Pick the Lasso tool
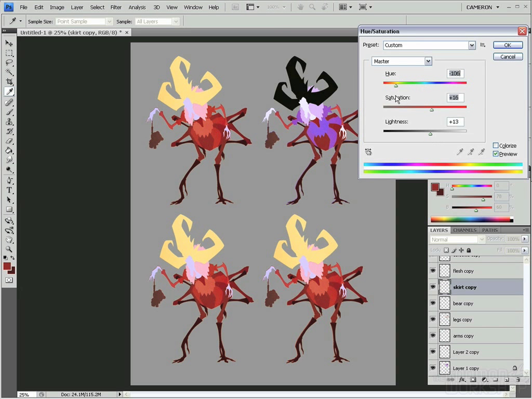Image resolution: width=532 pixels, height=399 pixels. [x=9, y=62]
